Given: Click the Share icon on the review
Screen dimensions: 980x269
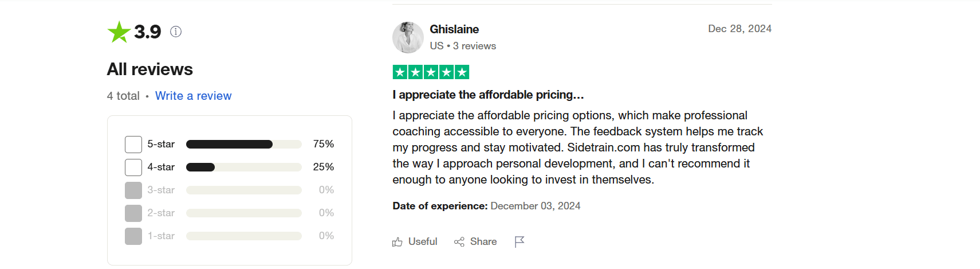Looking at the screenshot, I should point(459,242).
